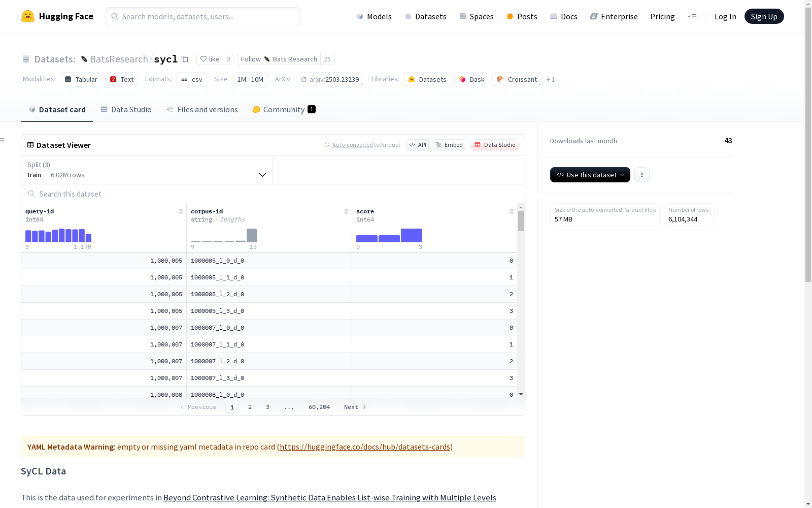This screenshot has height=508, width=812.
Task: Focus the Search this dataset field
Action: point(273,194)
